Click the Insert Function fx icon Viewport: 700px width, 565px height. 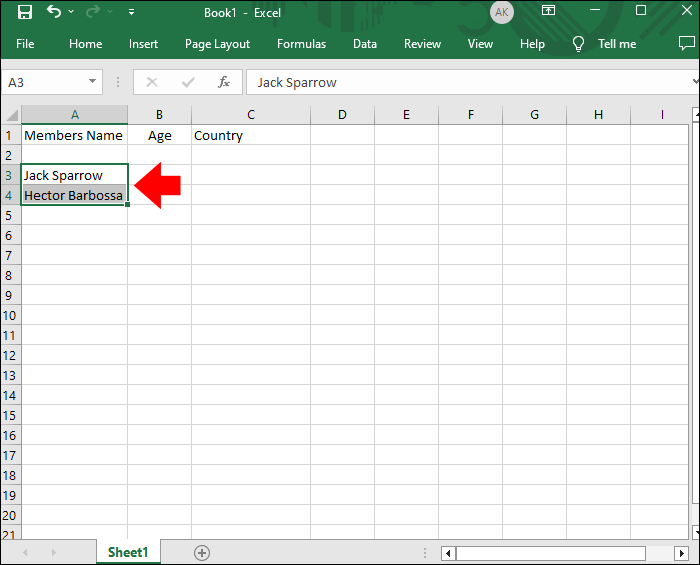(x=224, y=82)
